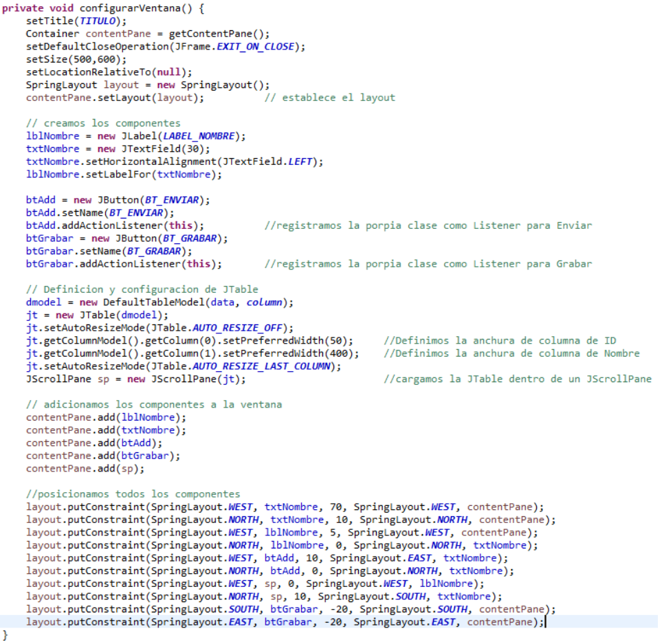Click the BT_GRABAR constant in JButton constructor
The width and height of the screenshot is (662, 644).
(190, 238)
